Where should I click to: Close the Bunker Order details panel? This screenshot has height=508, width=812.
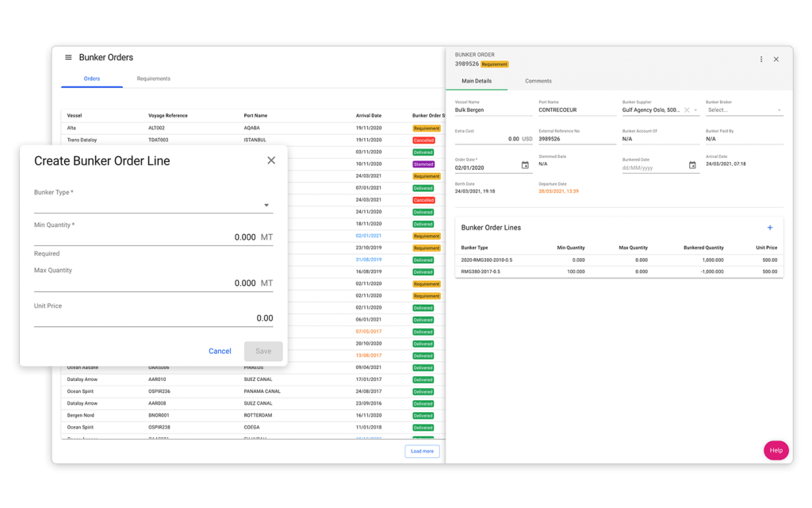(x=776, y=59)
